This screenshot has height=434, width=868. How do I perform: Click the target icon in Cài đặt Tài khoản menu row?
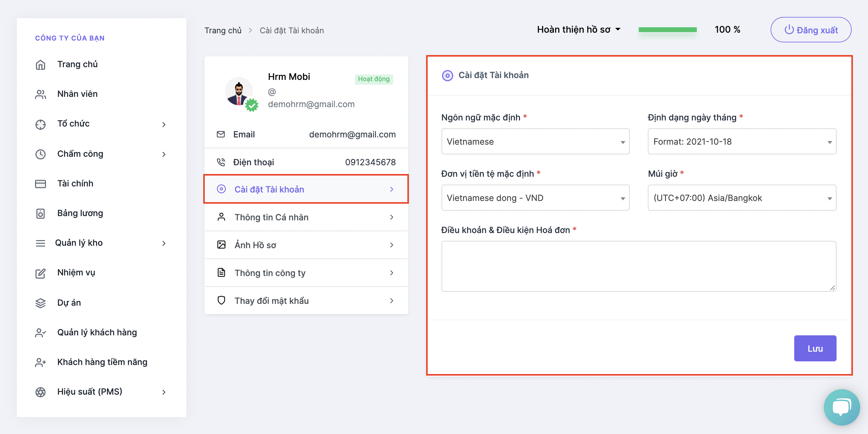click(221, 189)
